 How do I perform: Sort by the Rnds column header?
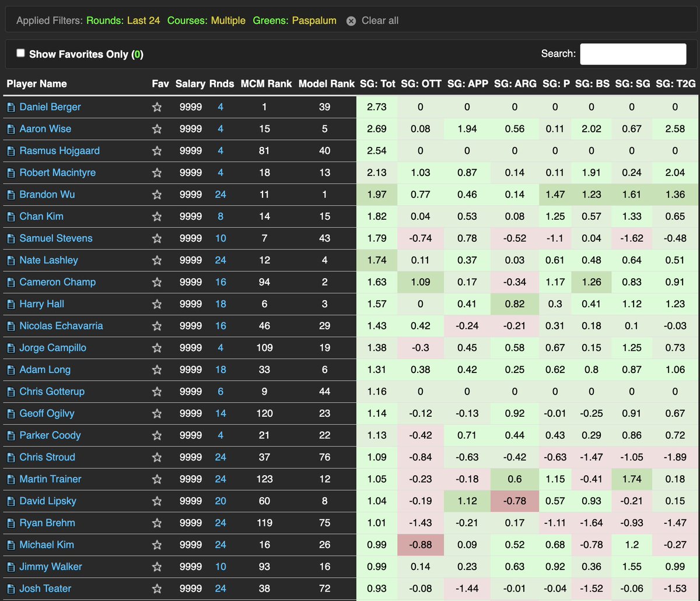pyautogui.click(x=222, y=84)
